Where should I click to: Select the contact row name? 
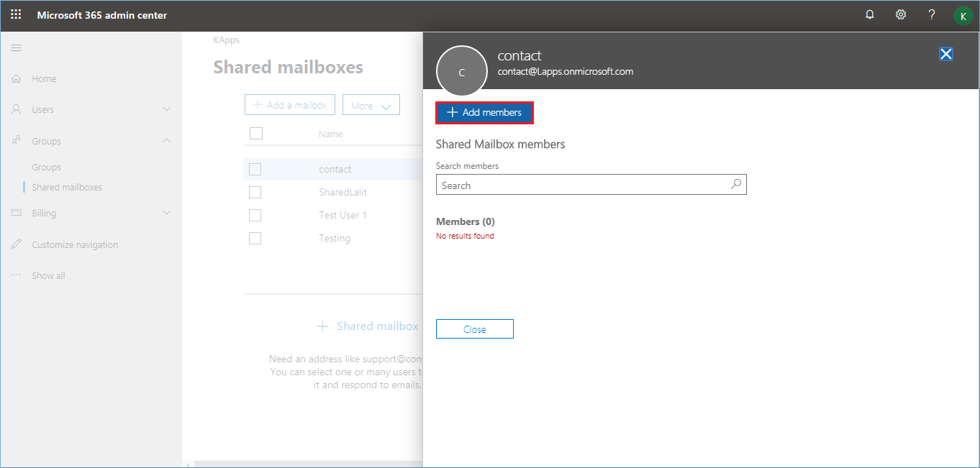[x=335, y=169]
